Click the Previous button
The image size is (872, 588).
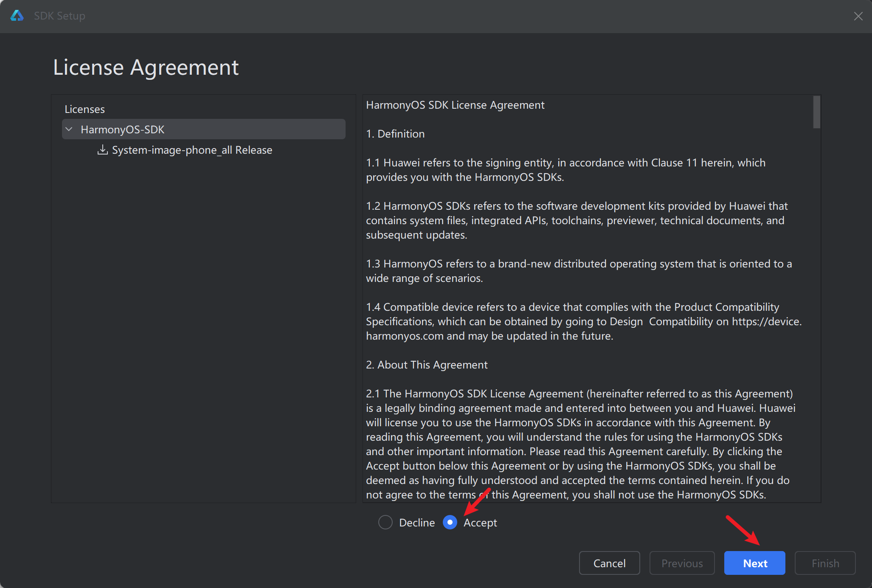682,563
